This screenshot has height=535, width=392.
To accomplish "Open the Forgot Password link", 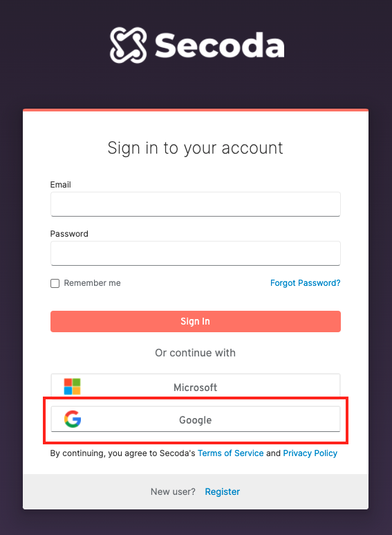I will point(306,283).
